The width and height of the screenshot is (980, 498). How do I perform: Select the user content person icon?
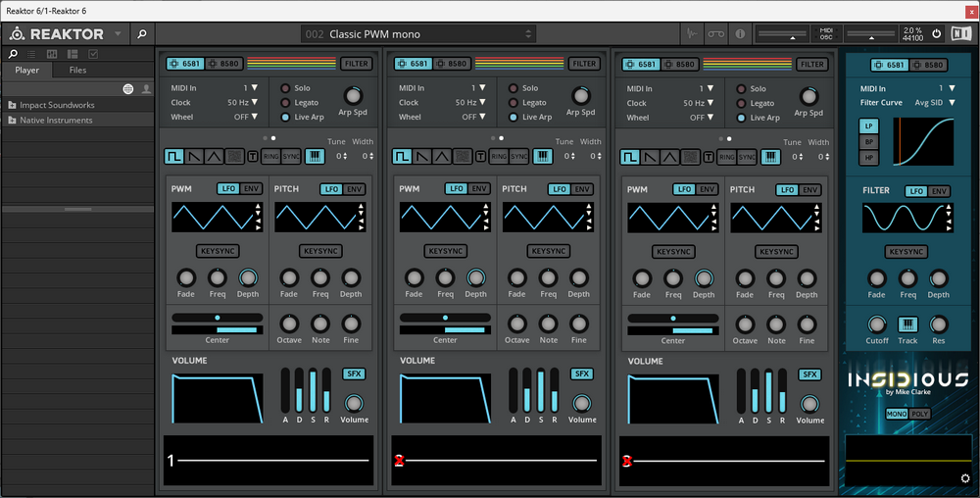146,89
